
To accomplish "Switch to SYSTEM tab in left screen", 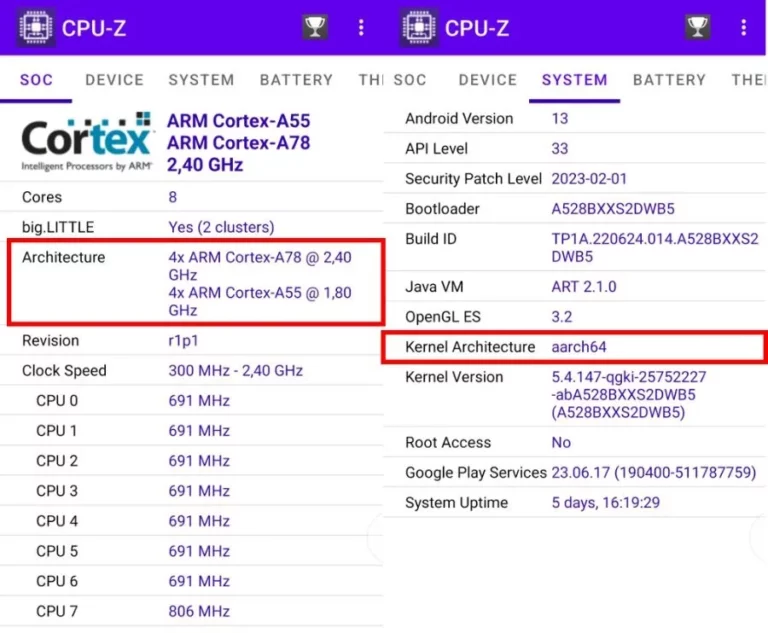I will 201,80.
